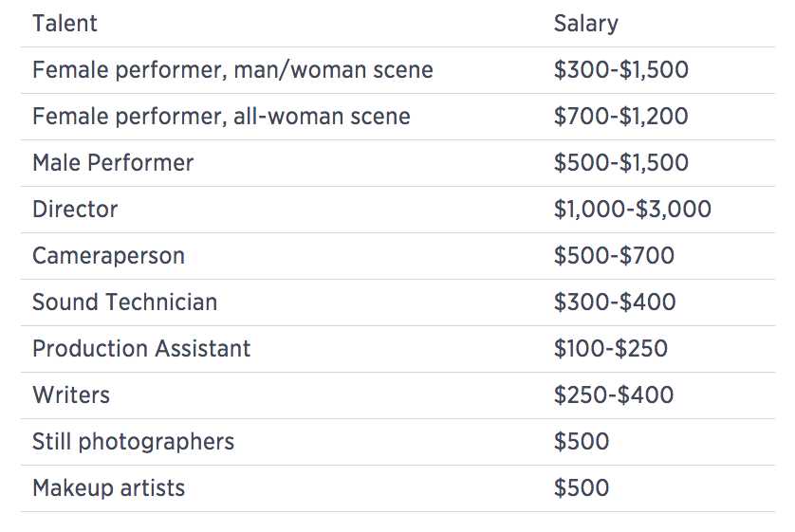This screenshot has height=532, width=795.
Task: Select the Female performer, all-woman scene row
Action: (397, 117)
